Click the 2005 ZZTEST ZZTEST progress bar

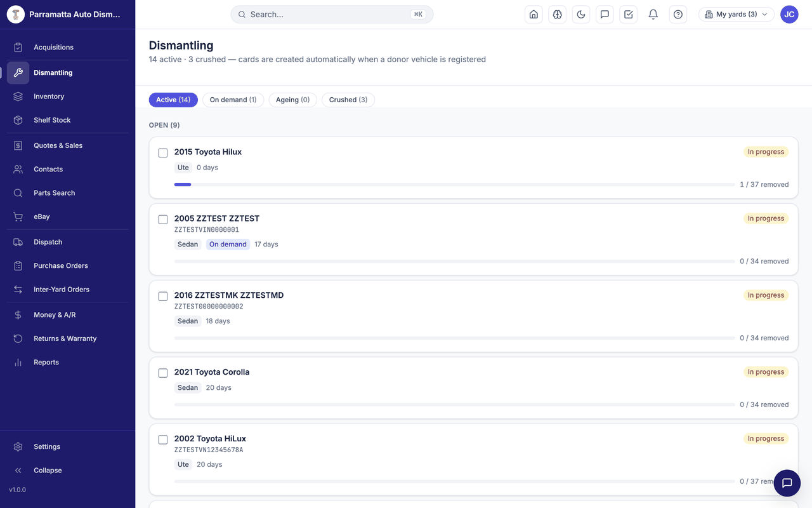455,261
